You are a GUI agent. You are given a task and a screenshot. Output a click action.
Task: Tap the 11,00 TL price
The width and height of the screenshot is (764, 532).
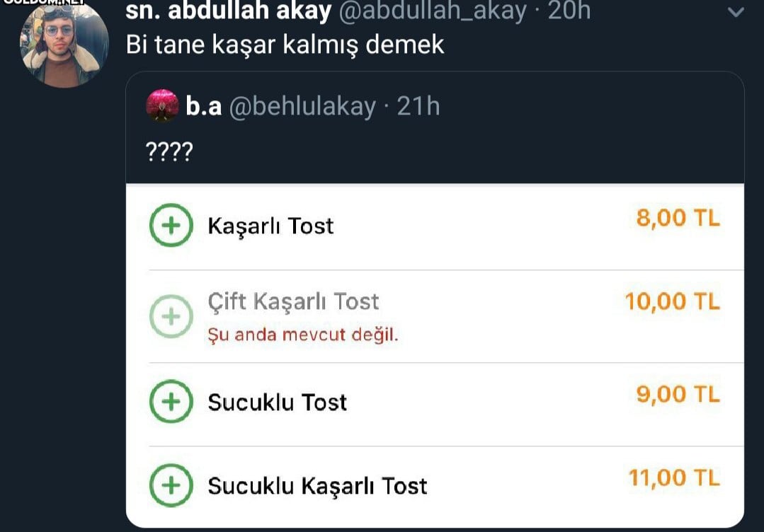point(674,478)
